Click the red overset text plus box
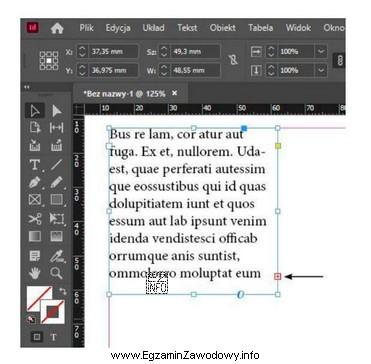 [x=278, y=276]
